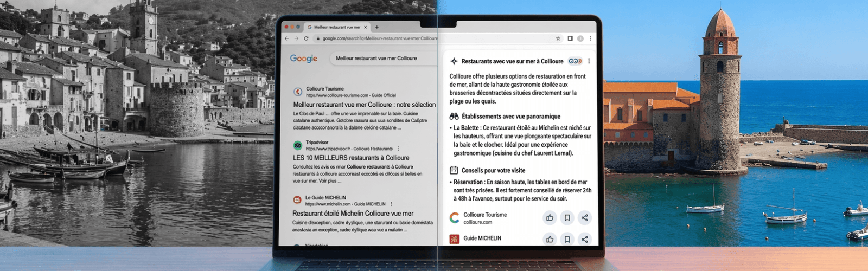
Task: Open 'LES 10 MEILLEURS restaurants à Collioure' result
Action: point(351,158)
